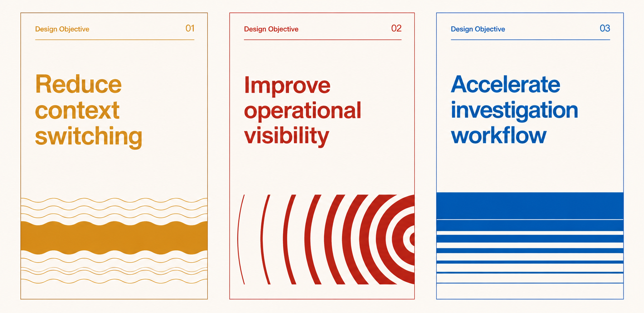The height and width of the screenshot is (313, 644).
Task: Click the number 03 on the blue card
Action: coord(605,28)
